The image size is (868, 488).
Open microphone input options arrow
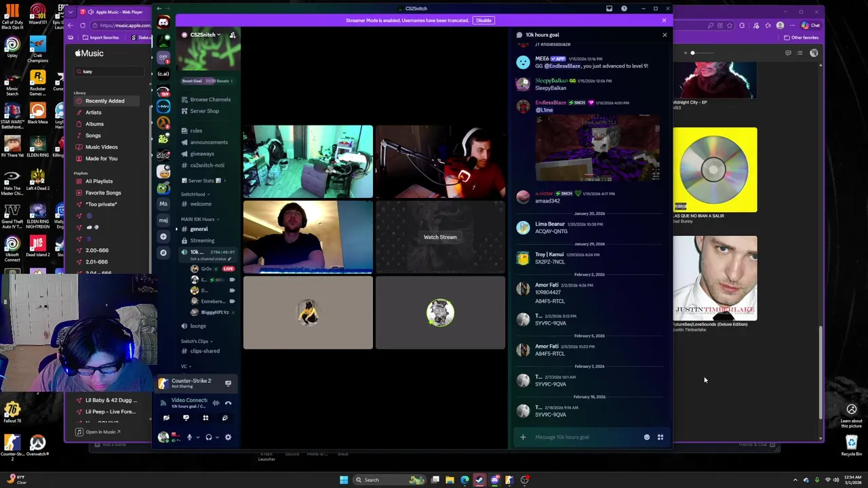click(198, 437)
